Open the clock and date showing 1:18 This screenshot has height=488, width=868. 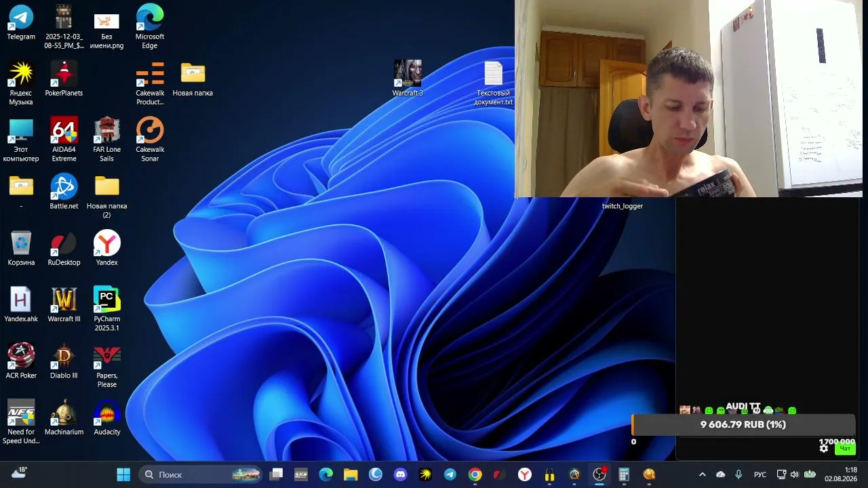(x=841, y=474)
